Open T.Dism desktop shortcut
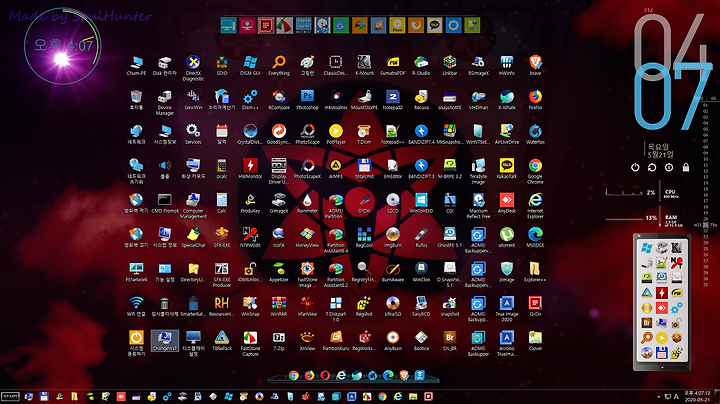Viewport: 720px width, 404px height. (x=364, y=134)
